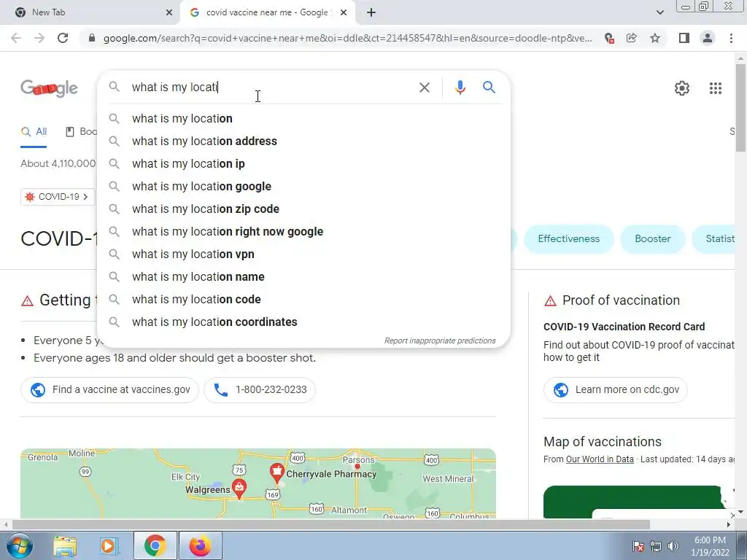Open Find a vaccine at vaccines.gov
The image size is (747, 560).
(109, 389)
